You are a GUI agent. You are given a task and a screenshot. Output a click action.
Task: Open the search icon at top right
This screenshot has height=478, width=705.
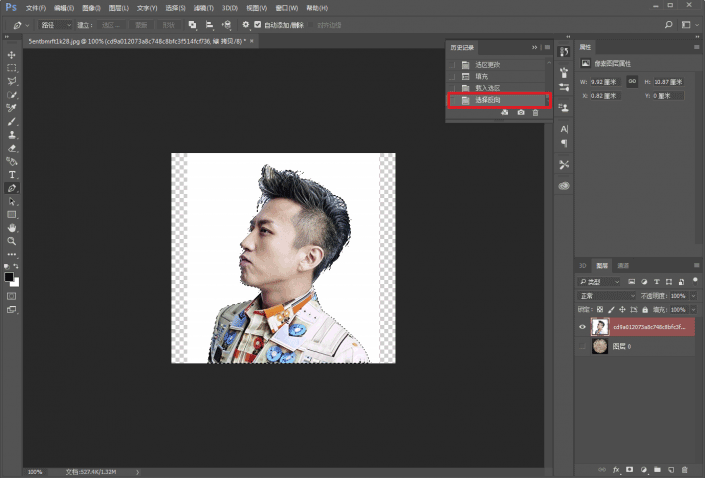tap(669, 25)
